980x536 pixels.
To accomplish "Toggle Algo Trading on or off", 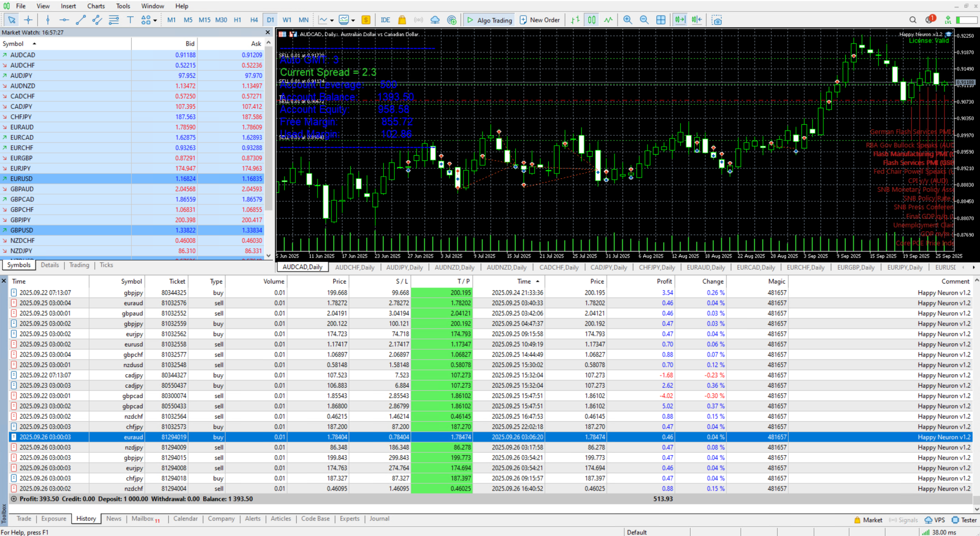I will click(489, 20).
